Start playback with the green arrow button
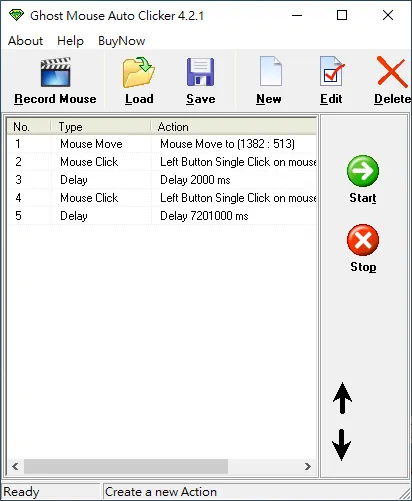Viewport: 412px width, 501px height. coord(363,171)
